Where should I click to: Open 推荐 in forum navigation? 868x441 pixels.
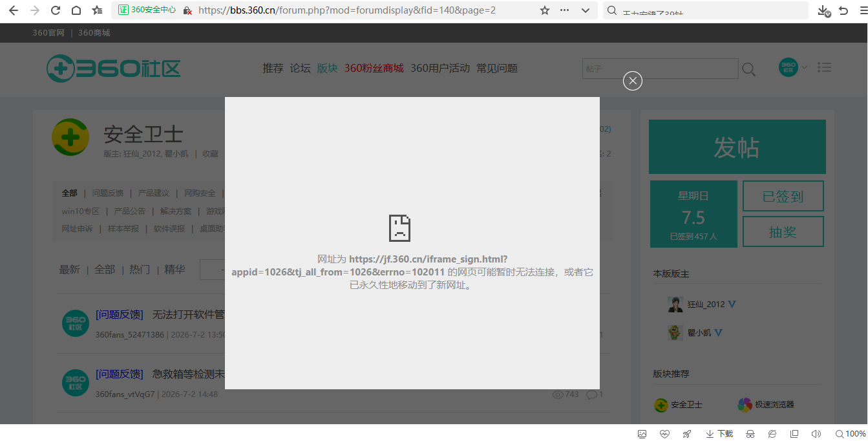point(273,68)
